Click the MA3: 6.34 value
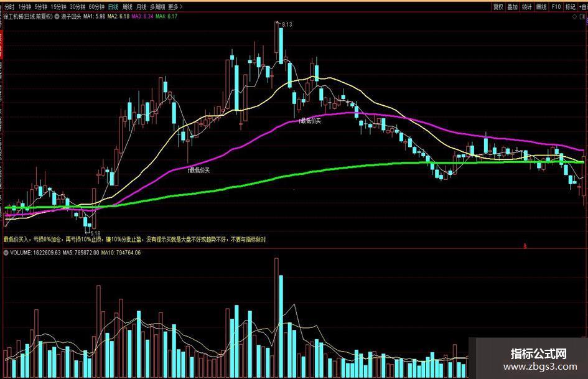The height and width of the screenshot is (379, 588). point(142,17)
